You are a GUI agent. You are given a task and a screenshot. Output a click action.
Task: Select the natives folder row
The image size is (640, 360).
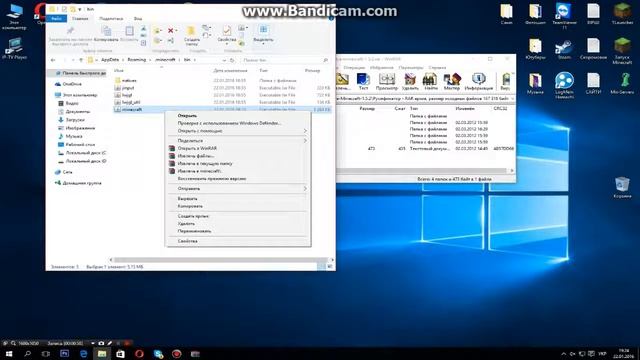click(x=222, y=80)
